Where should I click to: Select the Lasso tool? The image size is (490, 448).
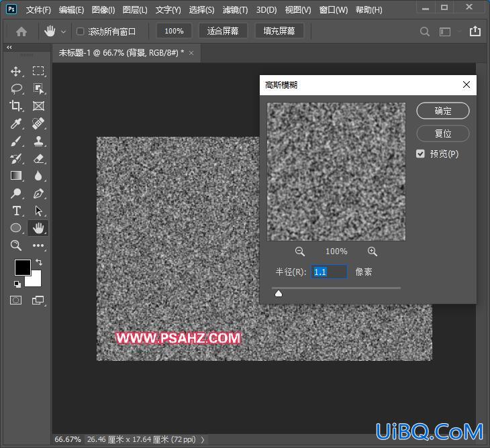point(15,89)
